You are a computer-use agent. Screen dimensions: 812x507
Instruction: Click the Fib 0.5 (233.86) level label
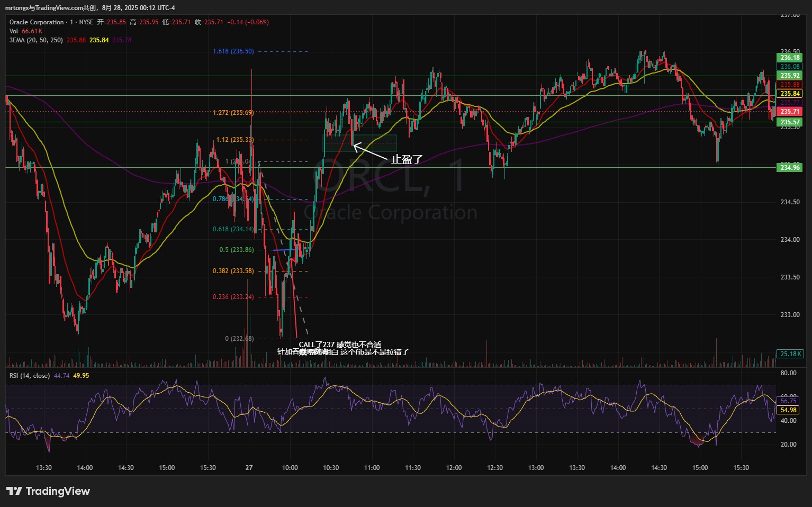(x=237, y=250)
